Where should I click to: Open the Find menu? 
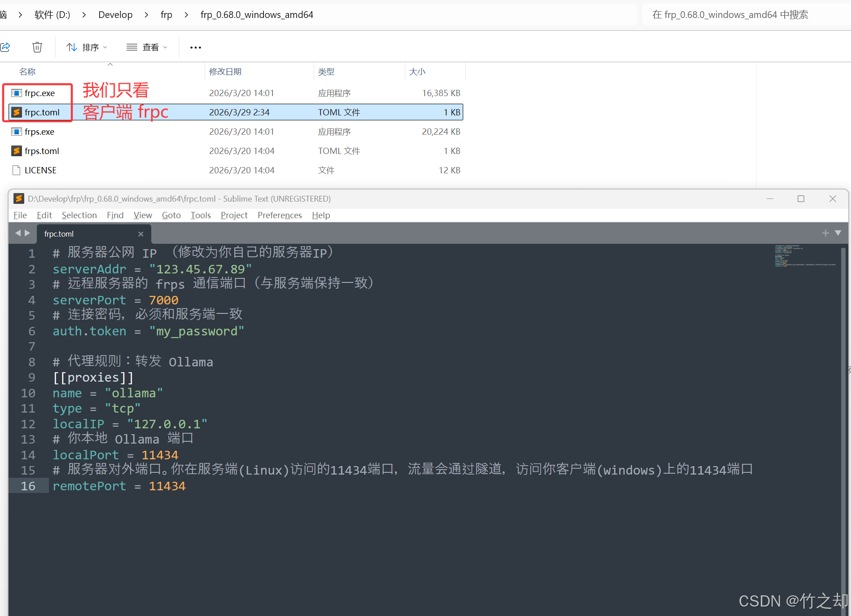[x=115, y=215]
